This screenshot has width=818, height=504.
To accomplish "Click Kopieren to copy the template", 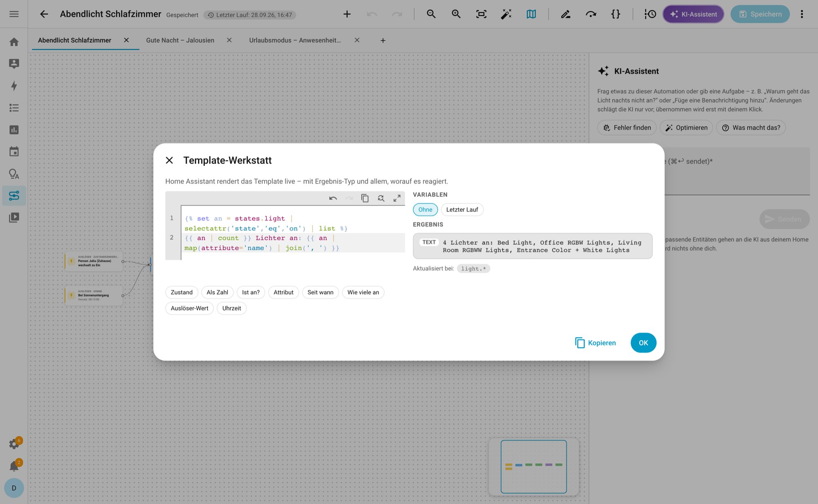I will (x=595, y=343).
